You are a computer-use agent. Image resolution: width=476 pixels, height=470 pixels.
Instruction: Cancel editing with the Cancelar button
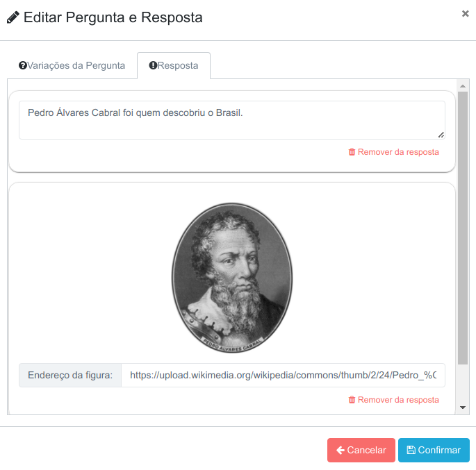point(361,450)
